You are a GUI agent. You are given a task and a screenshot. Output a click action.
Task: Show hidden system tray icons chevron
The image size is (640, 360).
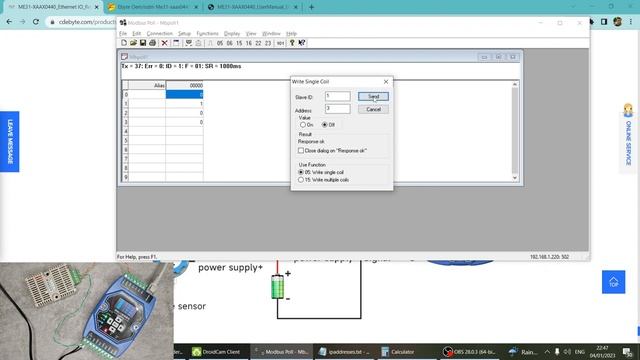(x=547, y=352)
